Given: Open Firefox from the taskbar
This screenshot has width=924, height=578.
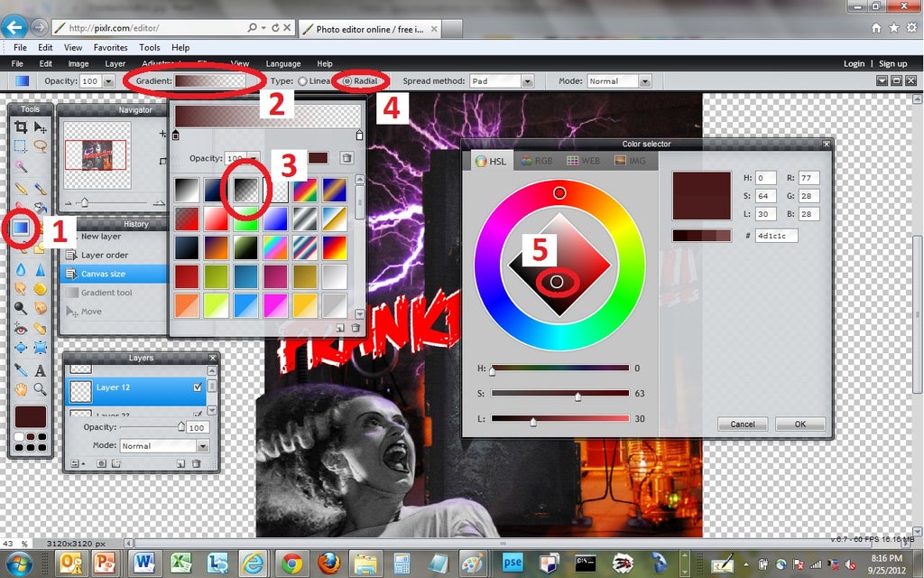Looking at the screenshot, I should (328, 564).
